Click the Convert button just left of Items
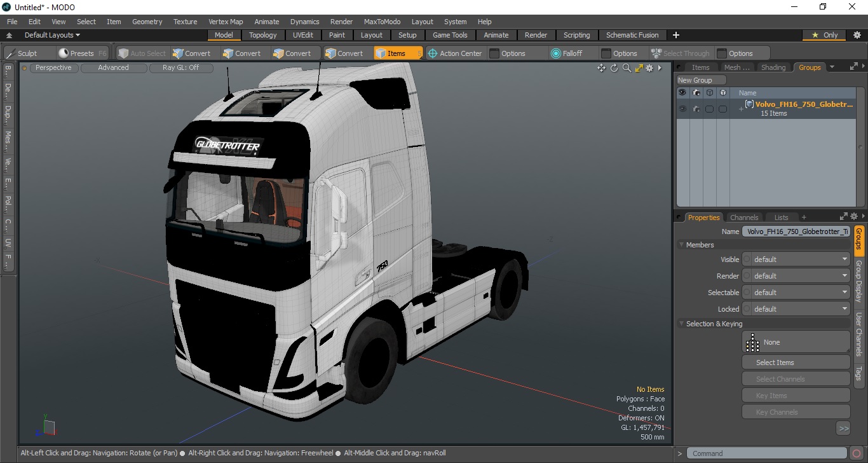This screenshot has width=868, height=463. point(344,53)
